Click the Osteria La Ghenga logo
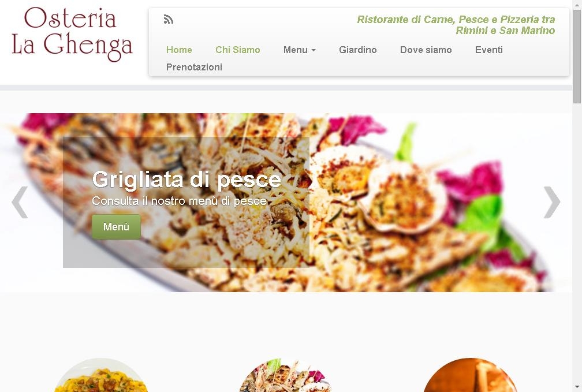Screen dimensions: 582x392 [x=72, y=34]
